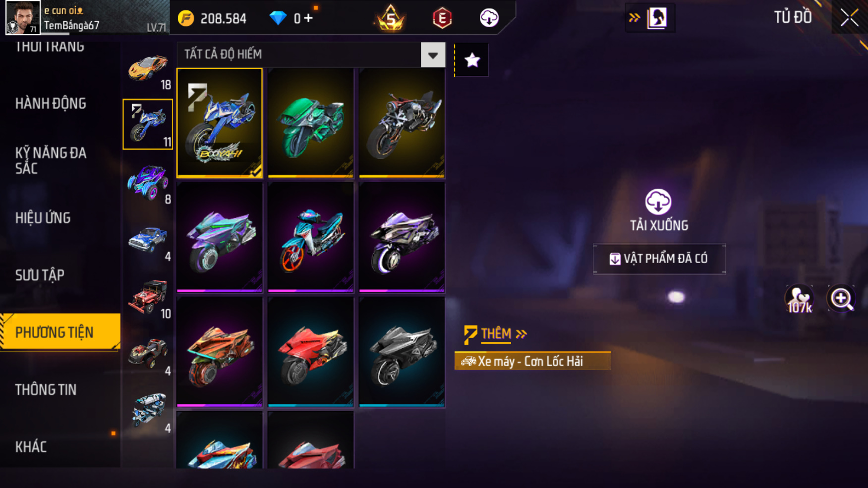Open the character profile icon at top
The image size is (868, 488).
657,18
